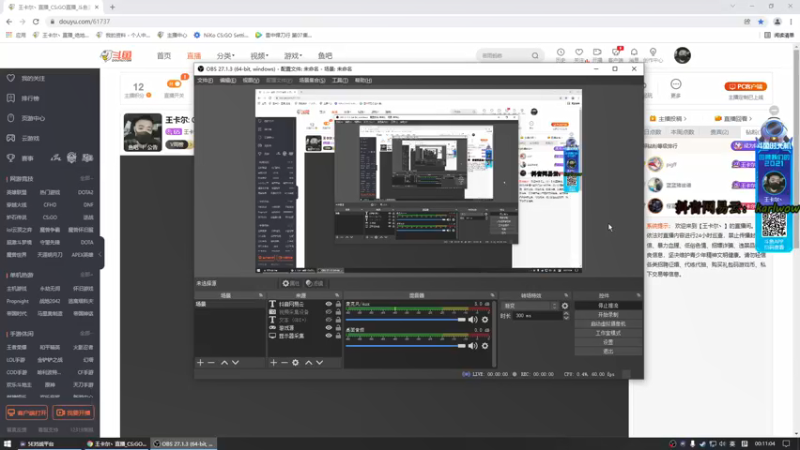Pop out the 控件 dock panel
This screenshot has width=800, height=450.
tap(638, 295)
